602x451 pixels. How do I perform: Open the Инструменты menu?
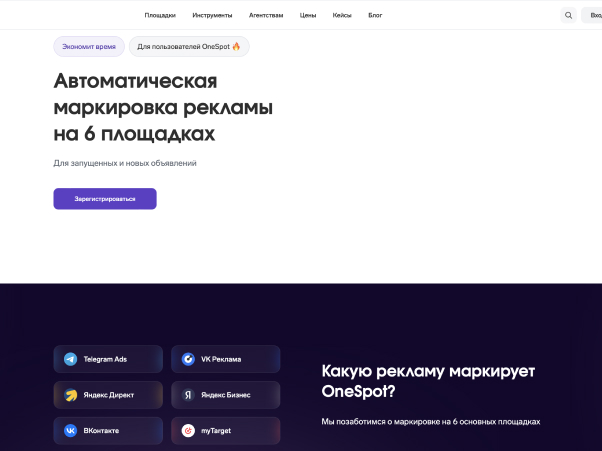click(x=213, y=16)
